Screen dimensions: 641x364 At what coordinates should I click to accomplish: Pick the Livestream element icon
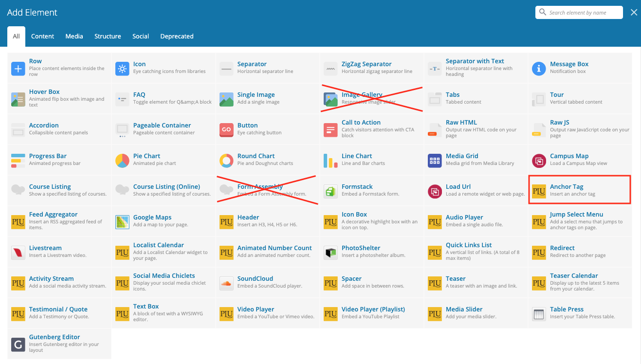pyautogui.click(x=18, y=253)
